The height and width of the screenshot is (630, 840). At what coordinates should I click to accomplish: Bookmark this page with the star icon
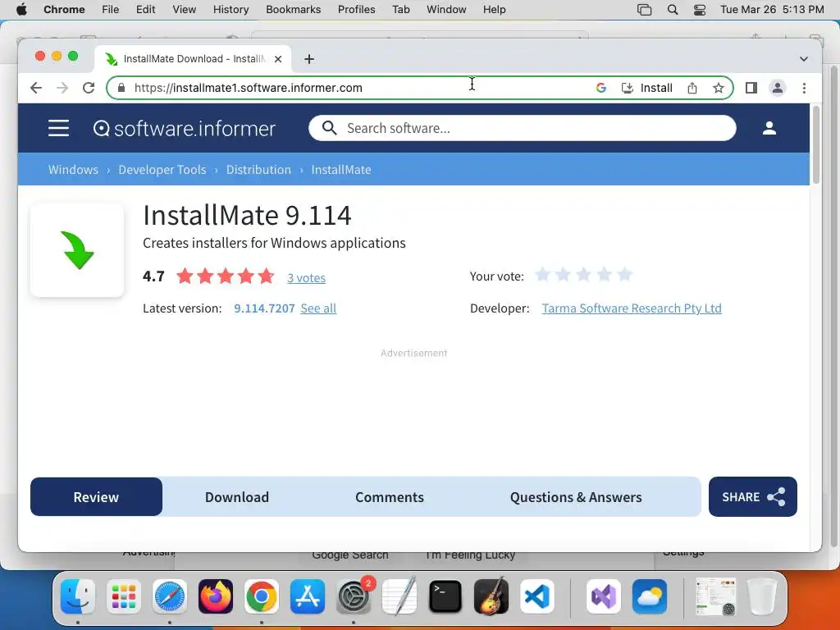click(x=719, y=88)
